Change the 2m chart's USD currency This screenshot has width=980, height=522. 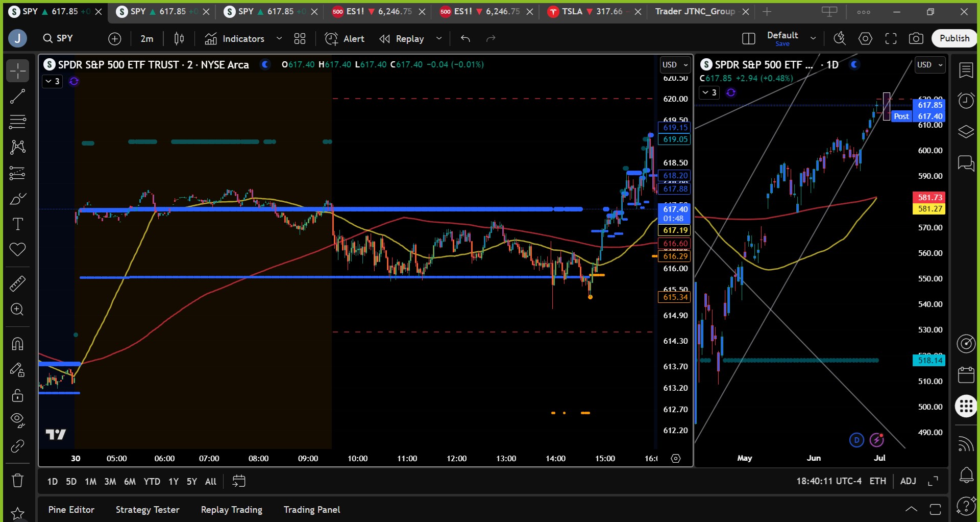coord(675,65)
